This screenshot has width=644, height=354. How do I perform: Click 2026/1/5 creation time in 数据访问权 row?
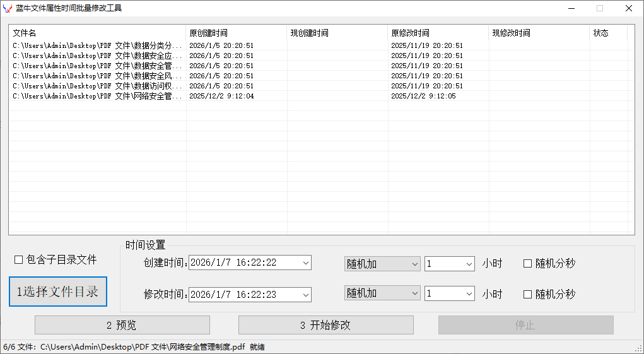click(221, 86)
